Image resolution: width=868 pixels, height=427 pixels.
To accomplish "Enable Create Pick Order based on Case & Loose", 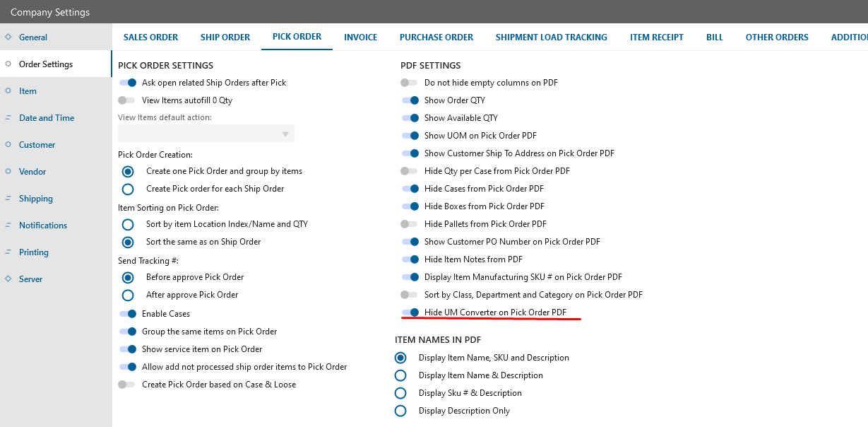I will point(127,385).
